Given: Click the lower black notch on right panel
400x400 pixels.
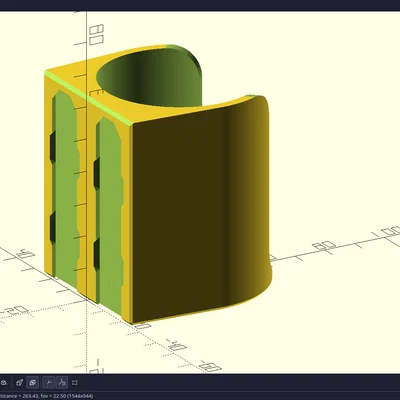Looking at the screenshot, I should 97,254.
